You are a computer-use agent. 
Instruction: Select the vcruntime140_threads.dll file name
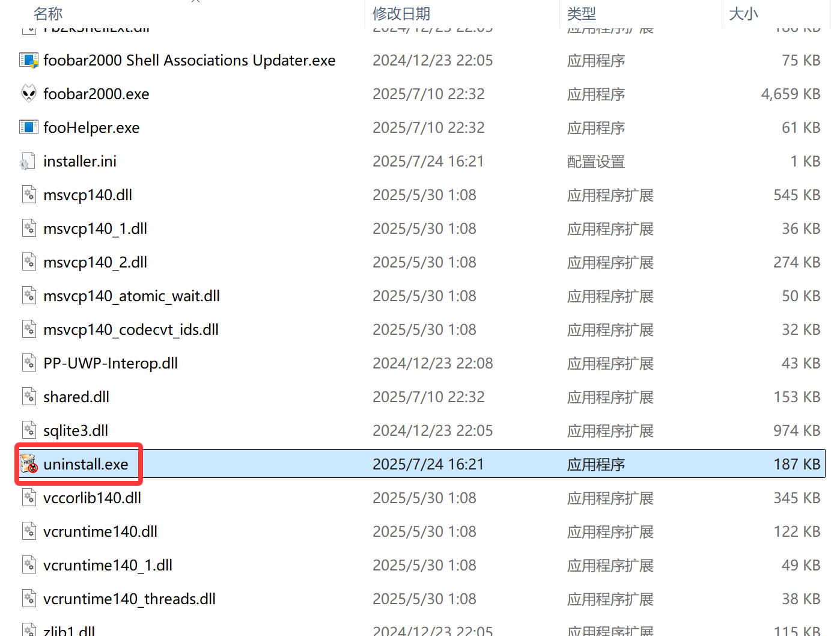pos(129,599)
